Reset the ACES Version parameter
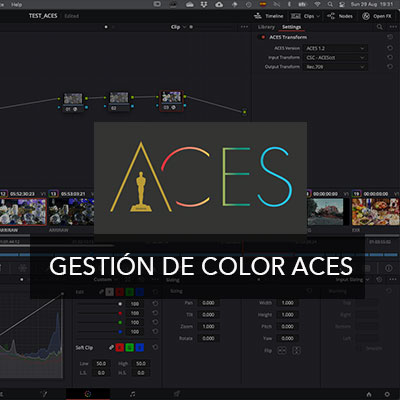400x400 pixels. coord(390,48)
